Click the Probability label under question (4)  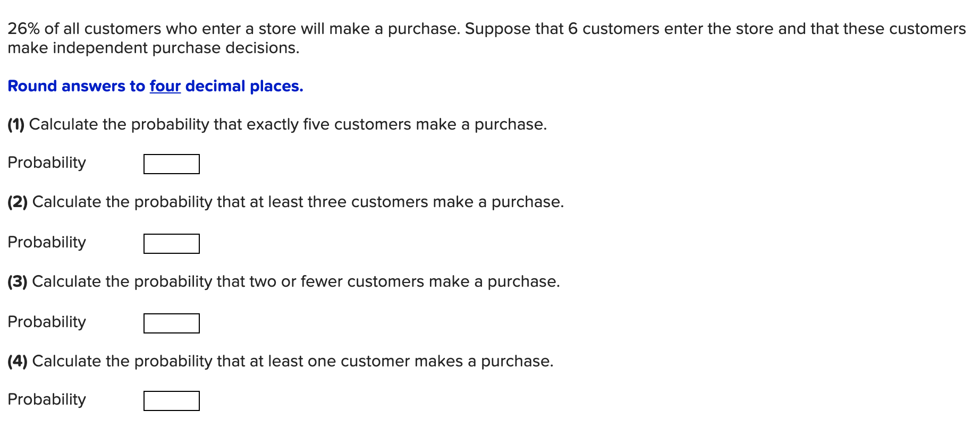tap(47, 399)
